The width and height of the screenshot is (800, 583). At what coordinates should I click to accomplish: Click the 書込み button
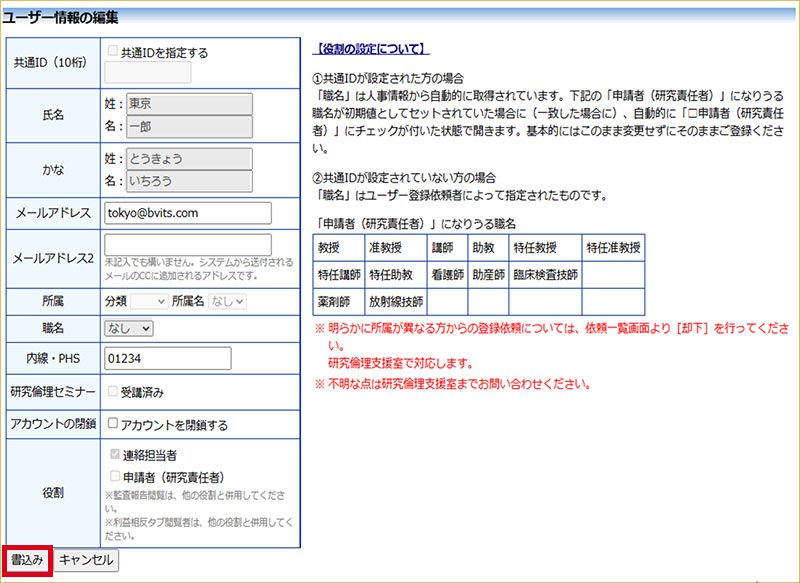[27, 560]
